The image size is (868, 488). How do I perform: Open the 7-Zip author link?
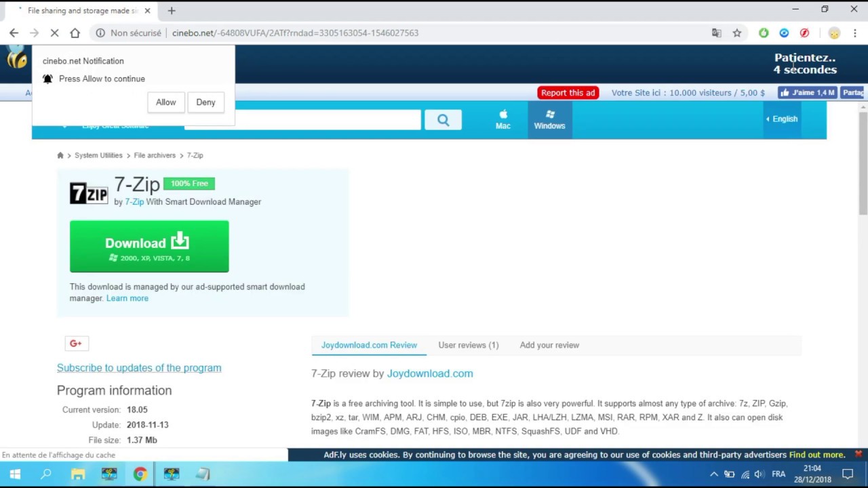(134, 202)
